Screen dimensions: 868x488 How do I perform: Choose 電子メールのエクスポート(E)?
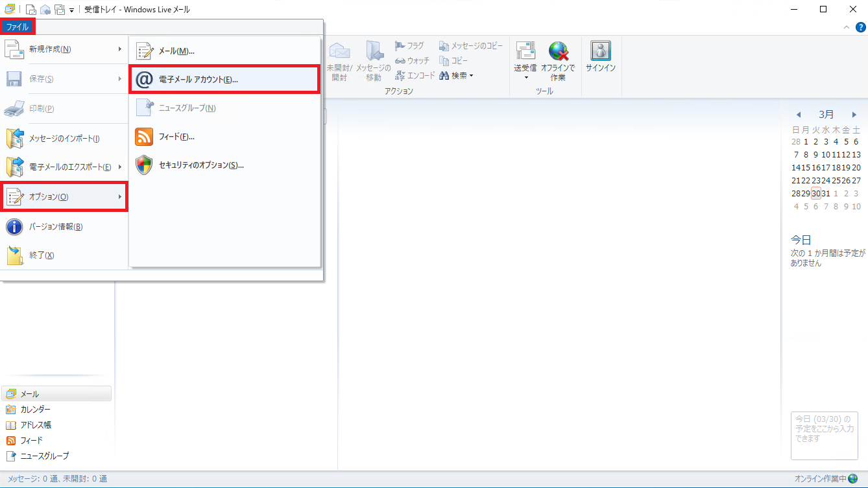pos(64,167)
